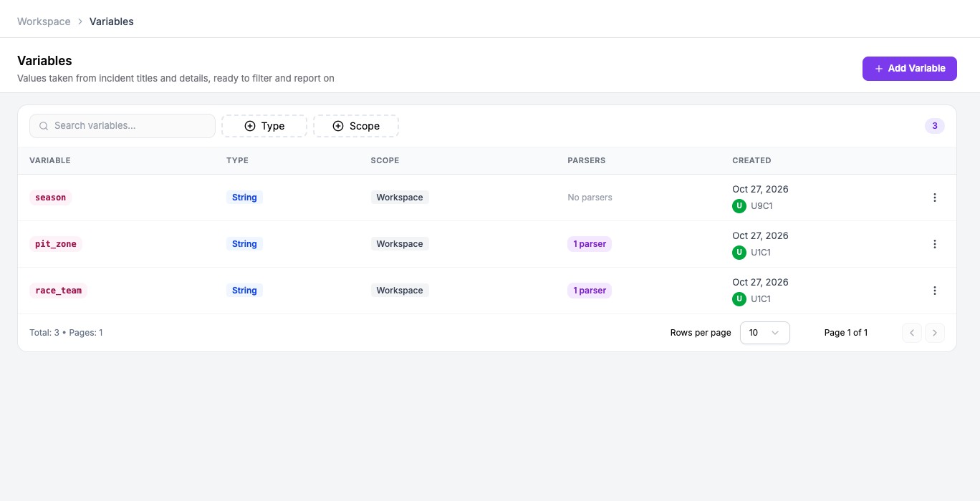Image resolution: width=980 pixels, height=501 pixels.
Task: Click the Variables breadcrumb item
Action: [x=112, y=21]
